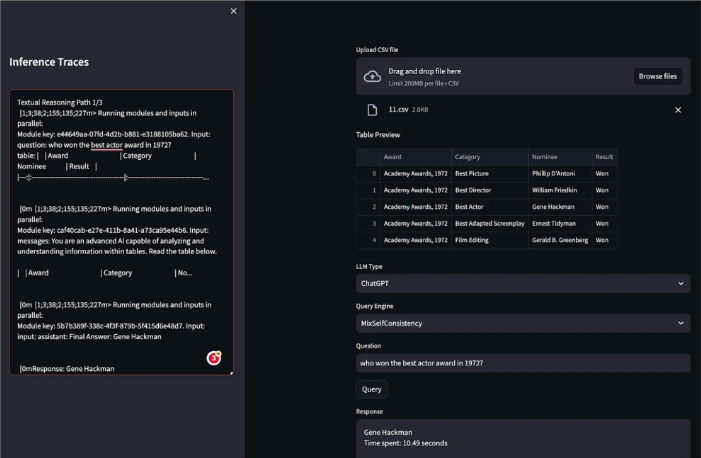Image resolution: width=701 pixels, height=458 pixels.
Task: Select the Best Actor cell
Action: (490, 207)
